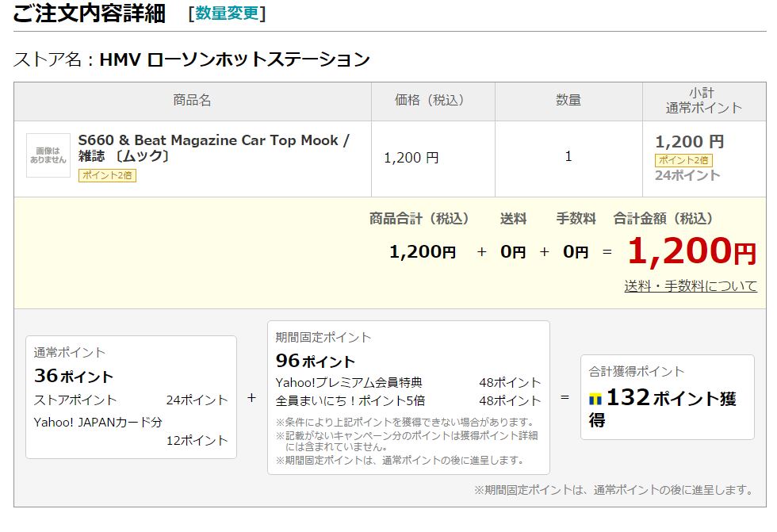Click the 商品合計（税込） label
The image size is (777, 532).
click(x=419, y=219)
